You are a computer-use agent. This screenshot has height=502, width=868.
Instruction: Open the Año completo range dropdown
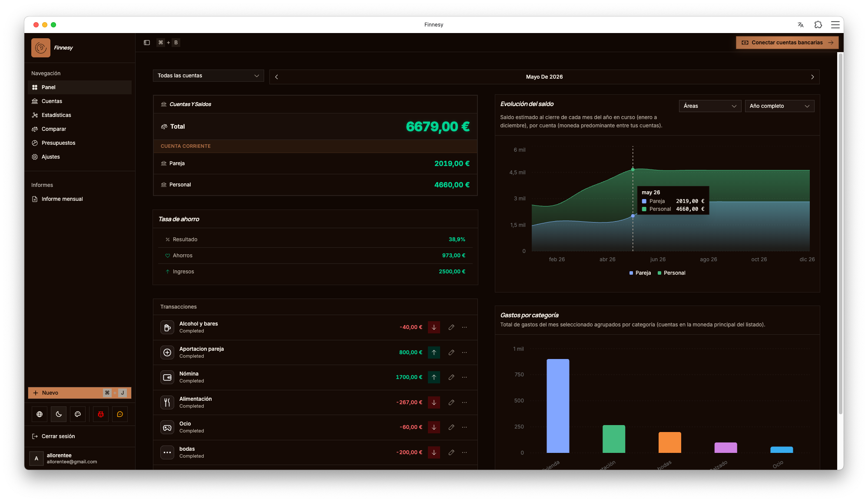click(779, 106)
